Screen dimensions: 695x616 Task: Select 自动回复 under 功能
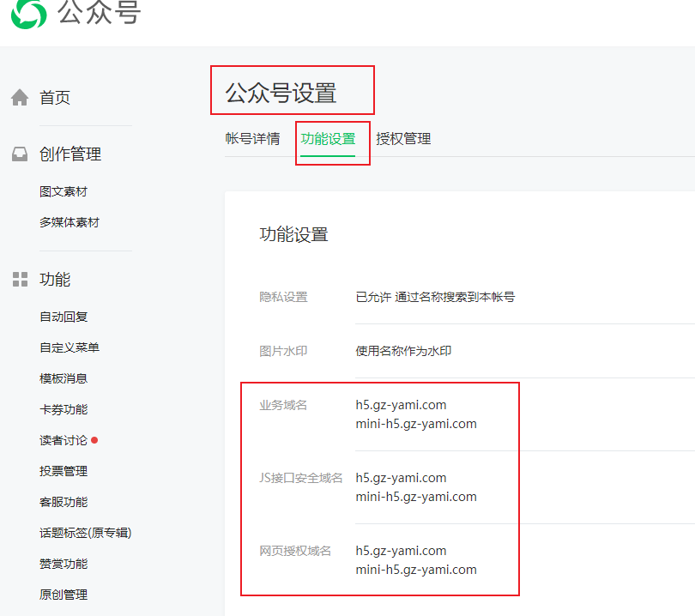[63, 317]
